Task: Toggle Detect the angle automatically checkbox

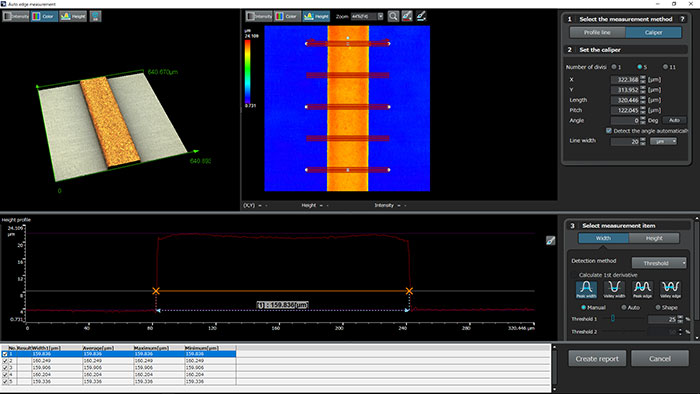Action: tap(609, 131)
